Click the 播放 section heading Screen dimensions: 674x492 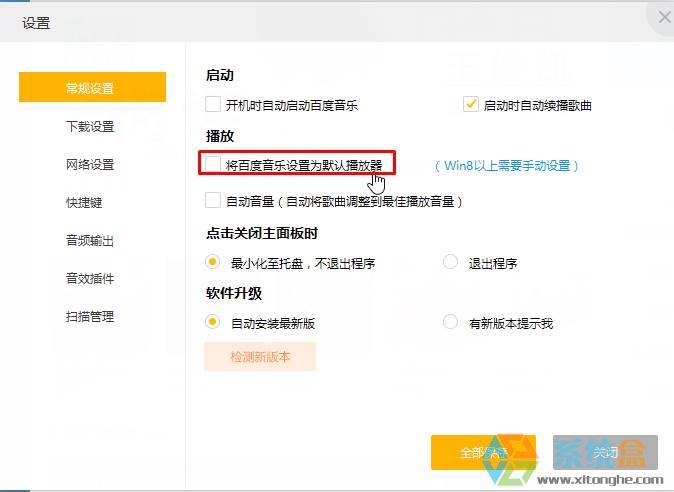point(220,136)
